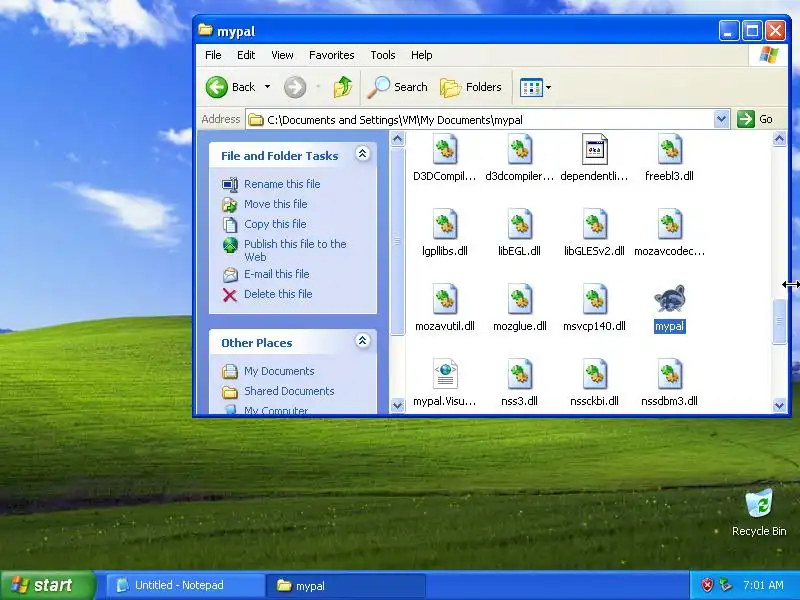
Task: Click the mypal taskbar button
Action: pyautogui.click(x=346, y=585)
